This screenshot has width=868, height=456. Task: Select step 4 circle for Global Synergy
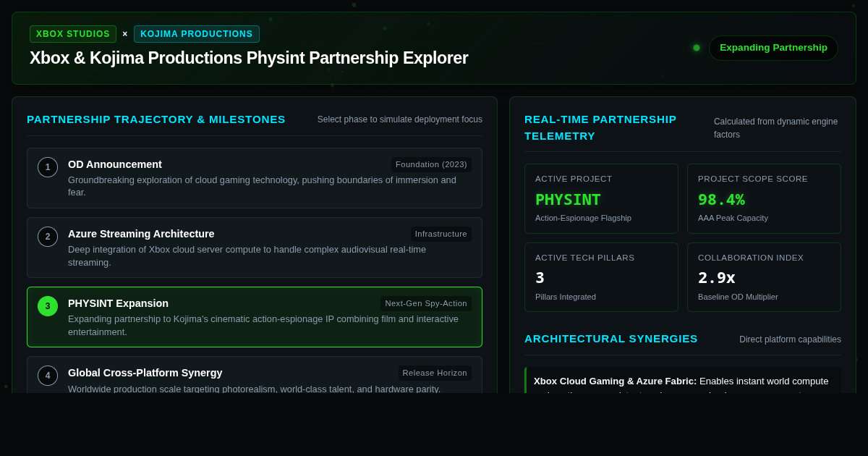coord(48,376)
